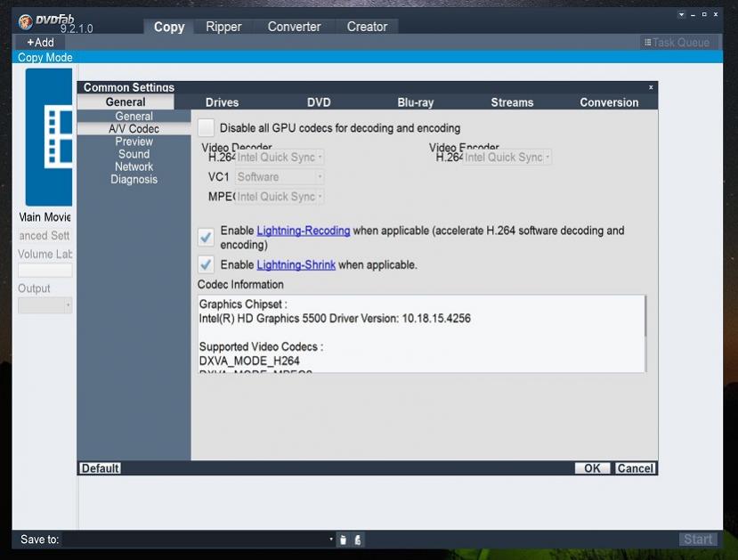Viewport: 738px width, 560px height.
Task: Open the H.264 video decoder dropdown
Action: click(x=279, y=158)
